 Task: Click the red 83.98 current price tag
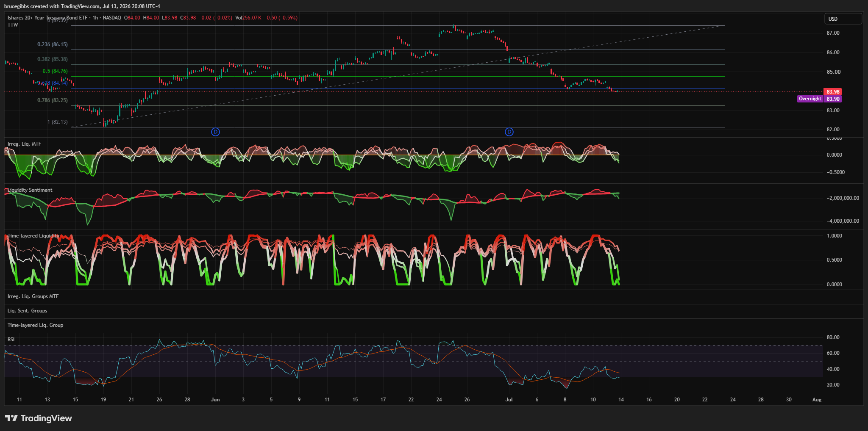(x=832, y=92)
